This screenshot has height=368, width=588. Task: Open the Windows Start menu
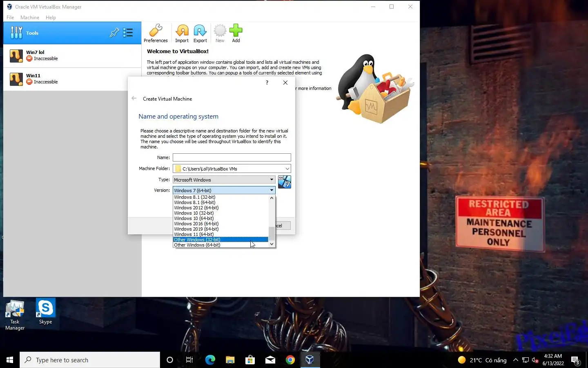[x=10, y=360]
